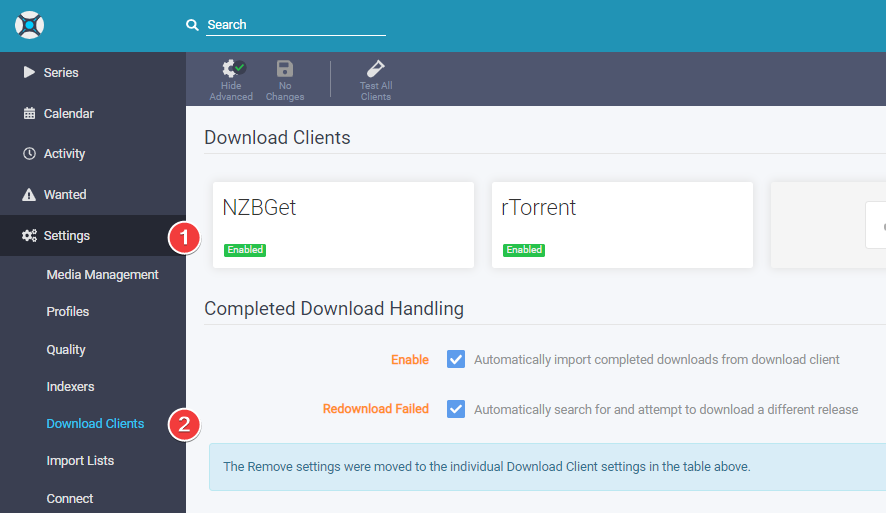The height and width of the screenshot is (513, 886).
Task: Open the NZBGet download client card
Action: pyautogui.click(x=343, y=224)
